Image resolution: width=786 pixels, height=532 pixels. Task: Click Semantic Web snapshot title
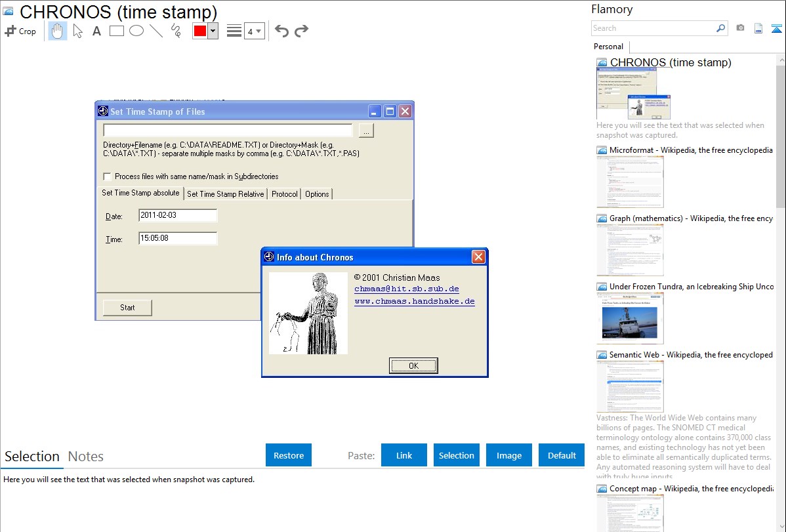[x=691, y=354]
